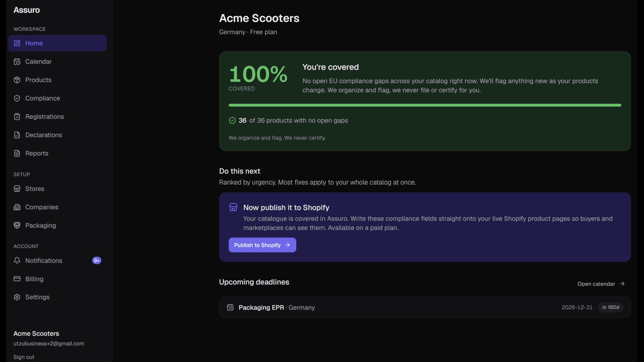Select the Registrations clipboard icon
The width and height of the screenshot is (644, 362).
pos(17,117)
